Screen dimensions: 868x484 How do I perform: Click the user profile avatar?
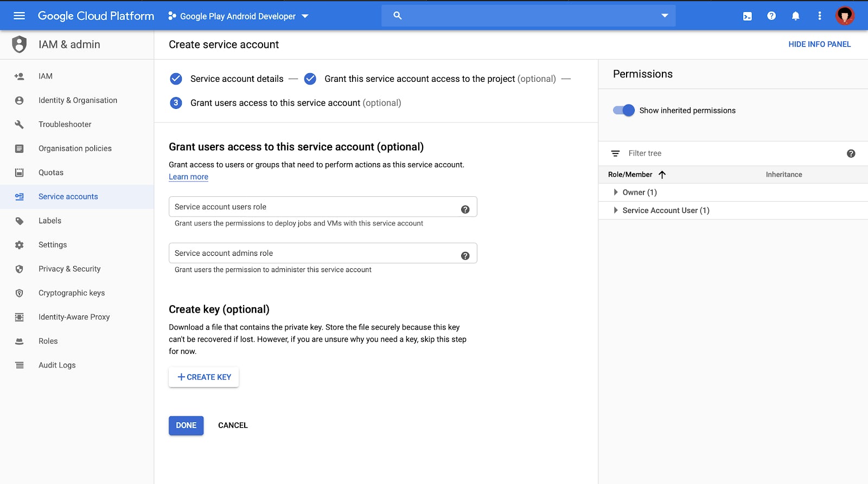(844, 16)
